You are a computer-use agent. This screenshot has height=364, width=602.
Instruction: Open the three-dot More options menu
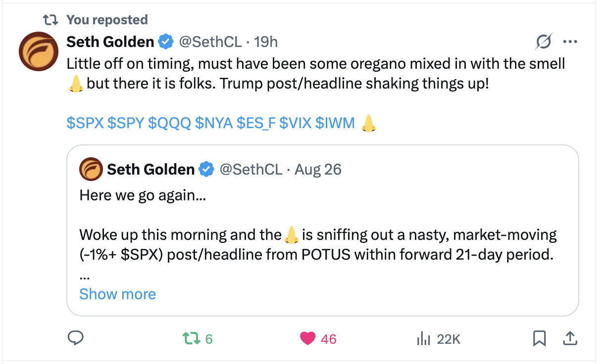pos(570,42)
